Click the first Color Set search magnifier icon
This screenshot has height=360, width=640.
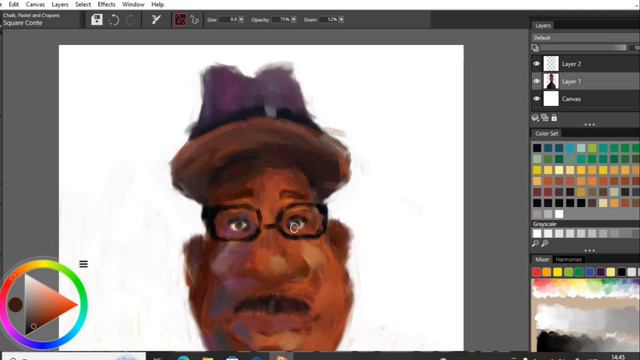tap(535, 244)
